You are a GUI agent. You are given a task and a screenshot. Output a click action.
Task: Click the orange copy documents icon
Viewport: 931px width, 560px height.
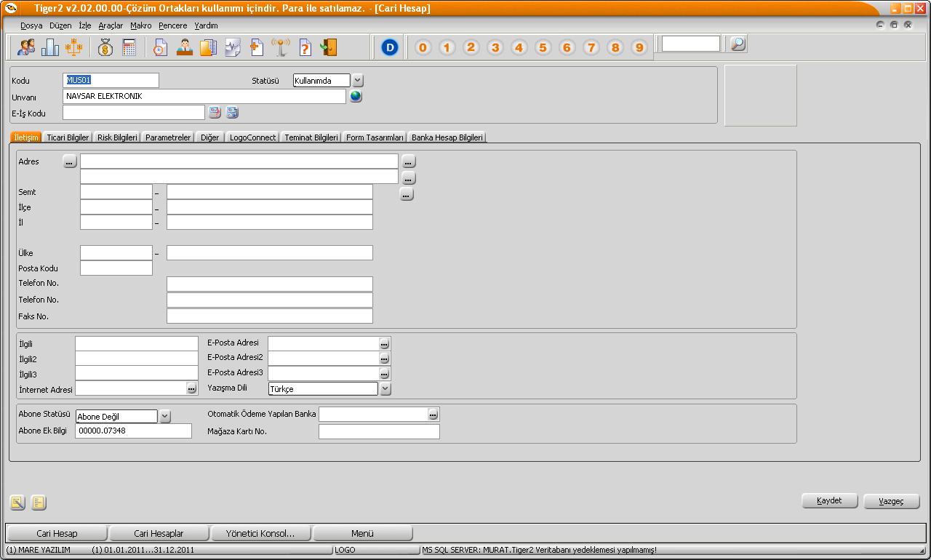click(209, 47)
